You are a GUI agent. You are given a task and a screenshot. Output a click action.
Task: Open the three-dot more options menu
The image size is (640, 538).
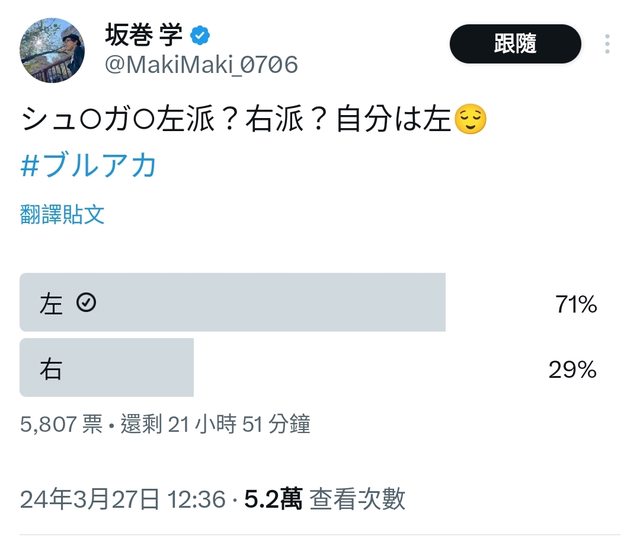(607, 45)
